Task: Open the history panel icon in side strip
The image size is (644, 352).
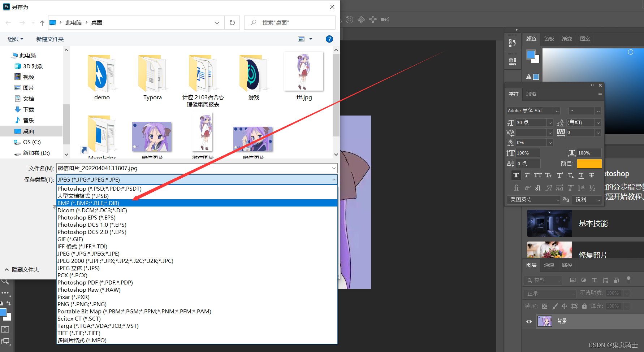Action: coord(512,43)
